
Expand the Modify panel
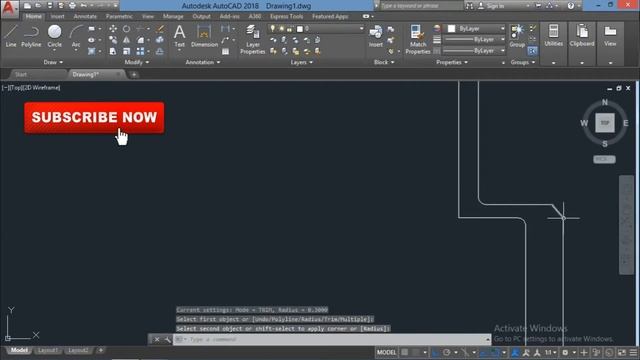click(x=137, y=62)
